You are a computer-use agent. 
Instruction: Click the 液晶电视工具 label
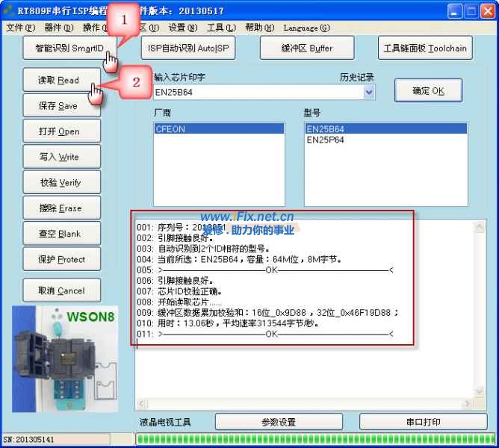pos(165,422)
